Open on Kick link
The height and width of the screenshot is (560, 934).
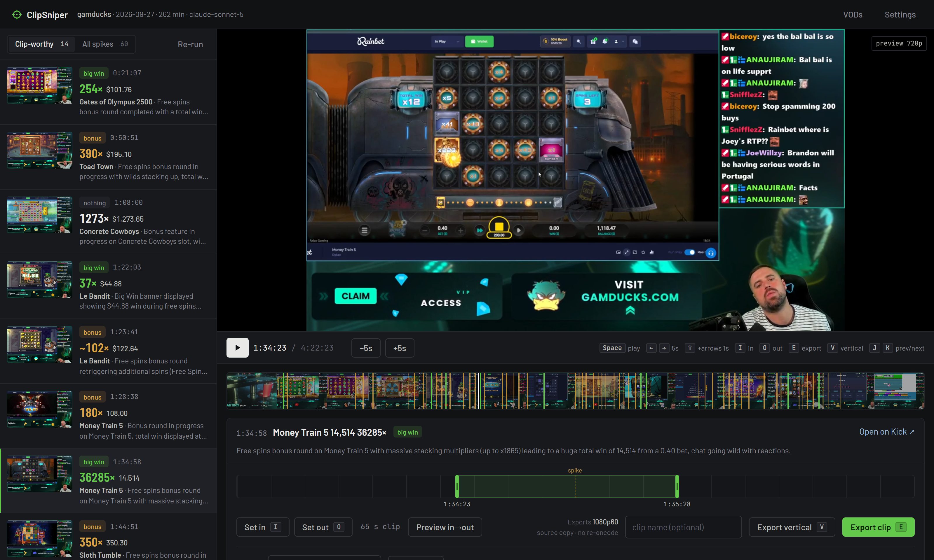click(886, 432)
